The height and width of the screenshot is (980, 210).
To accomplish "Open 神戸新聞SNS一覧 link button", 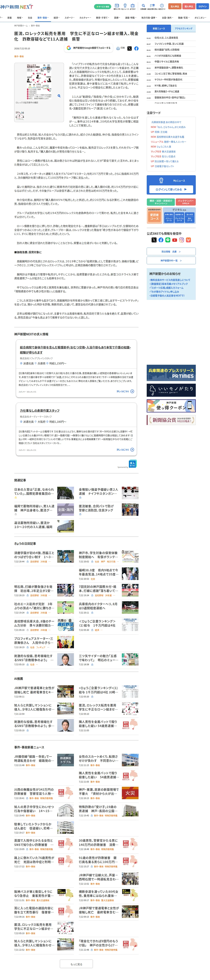I will coord(171,261).
